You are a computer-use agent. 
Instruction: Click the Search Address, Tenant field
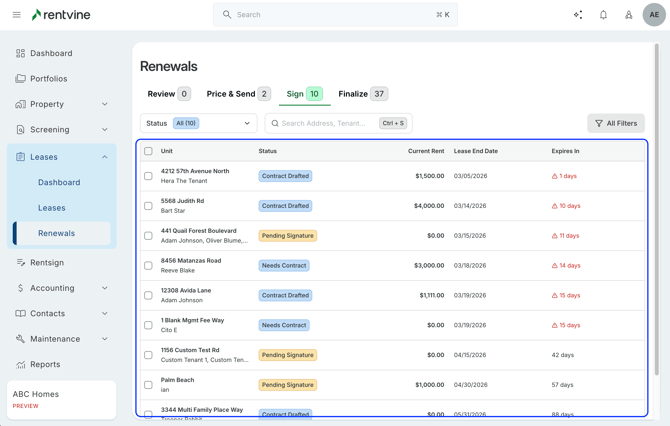[325, 124]
